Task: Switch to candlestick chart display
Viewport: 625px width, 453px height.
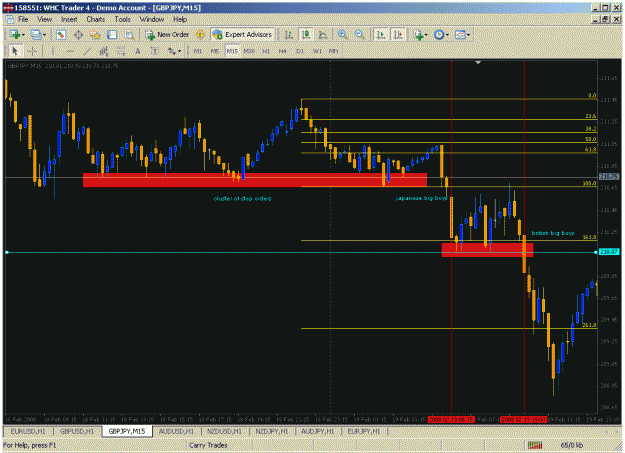Action: click(x=306, y=35)
